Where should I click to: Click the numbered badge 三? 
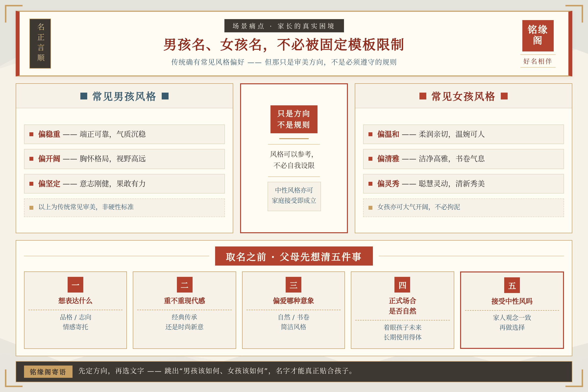294,284
